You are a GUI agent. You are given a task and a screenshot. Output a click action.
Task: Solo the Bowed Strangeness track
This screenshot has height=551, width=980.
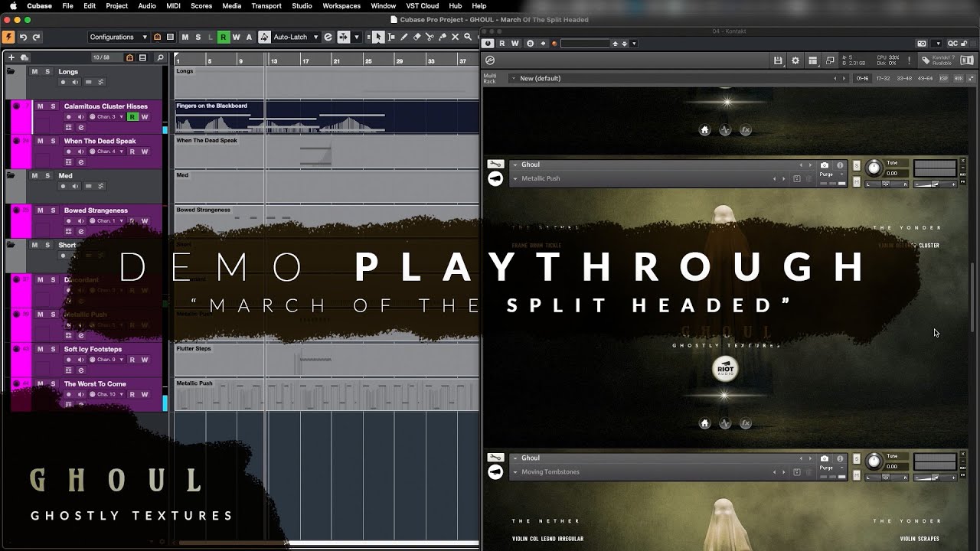click(53, 210)
